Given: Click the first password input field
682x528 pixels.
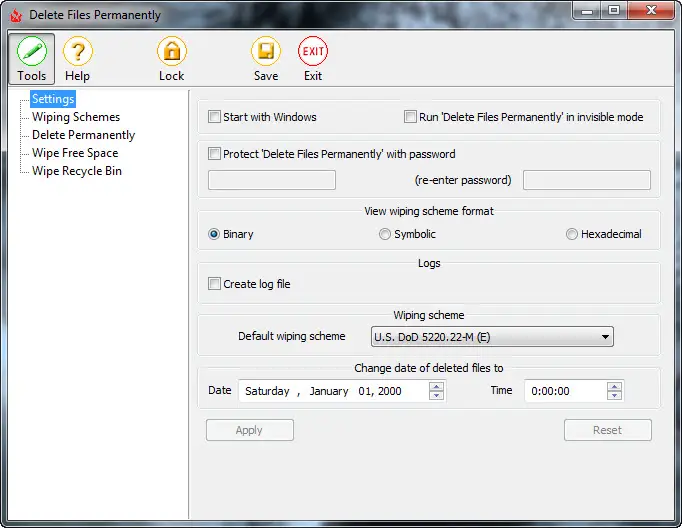Looking at the screenshot, I should [272, 180].
